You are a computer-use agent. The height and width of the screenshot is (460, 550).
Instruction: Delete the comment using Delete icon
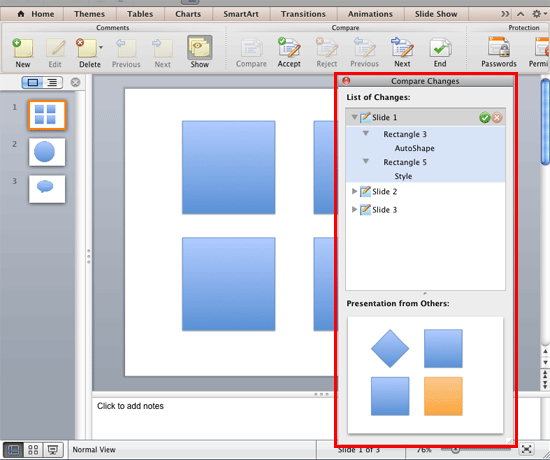87,48
